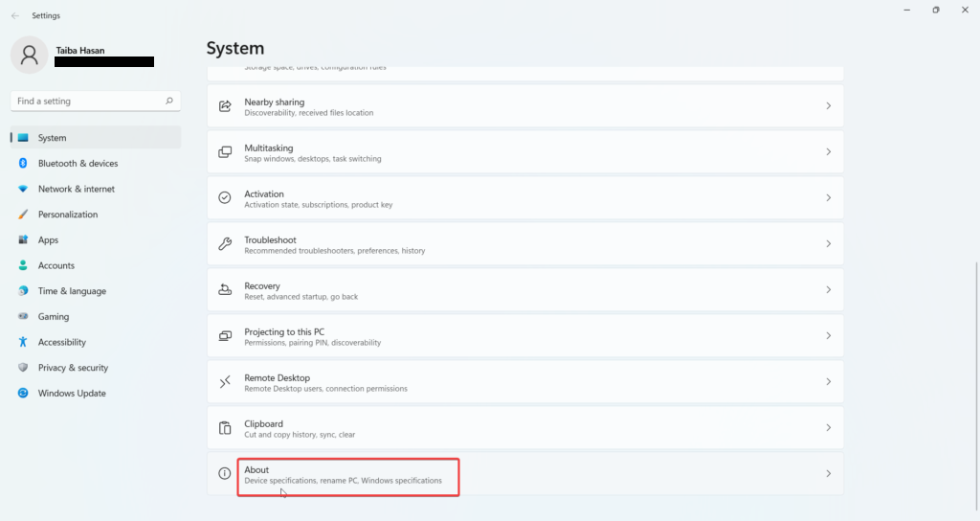Click the Gaming controller icon
The width and height of the screenshot is (980, 521).
pos(23,316)
